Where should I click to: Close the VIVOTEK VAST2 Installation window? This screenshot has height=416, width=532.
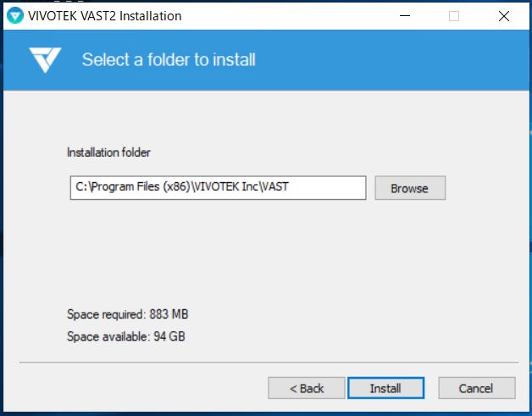tap(503, 15)
